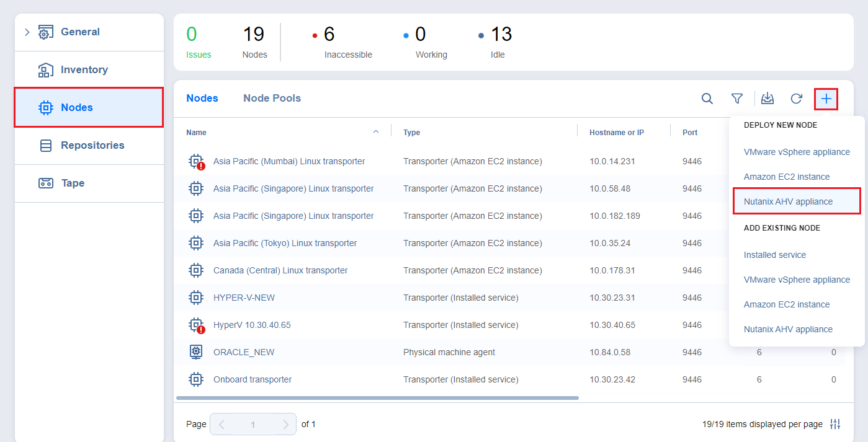
Task: Select Amazon EC2 instance under Add Existing Node
Action: (786, 304)
